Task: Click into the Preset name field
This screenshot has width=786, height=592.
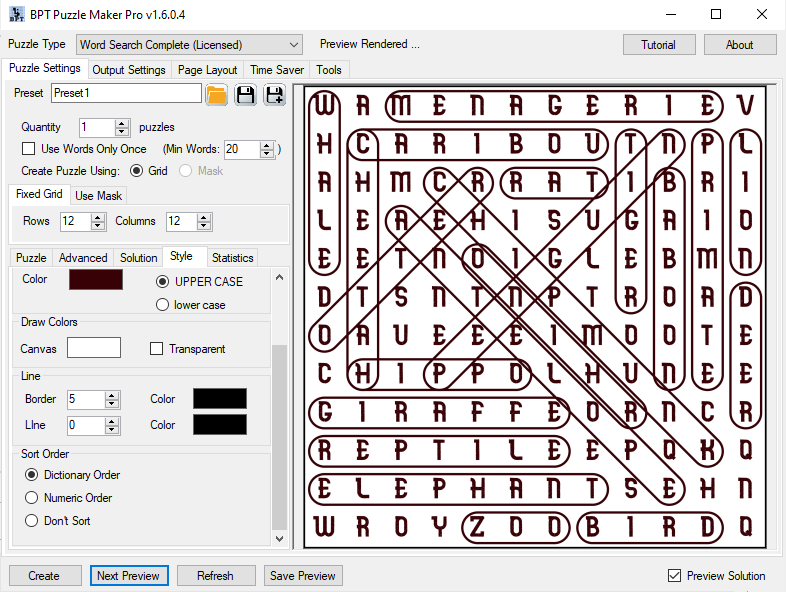Action: (126, 93)
